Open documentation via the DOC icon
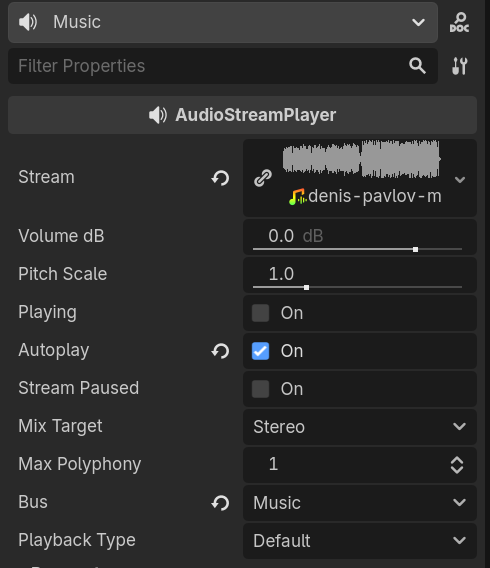Image resolution: width=490 pixels, height=568 pixels. [459, 22]
